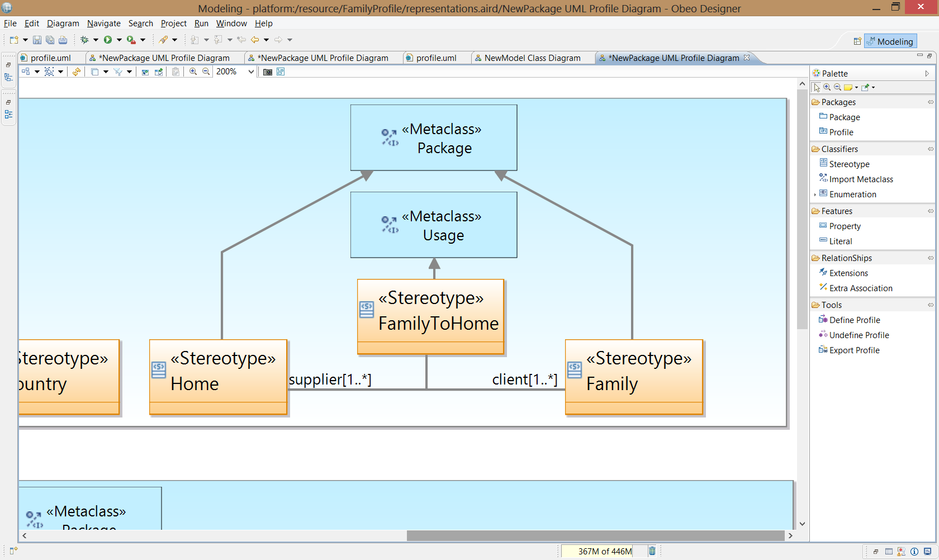Click the outline icon next to camera
The height and width of the screenshot is (560, 939).
[281, 72]
